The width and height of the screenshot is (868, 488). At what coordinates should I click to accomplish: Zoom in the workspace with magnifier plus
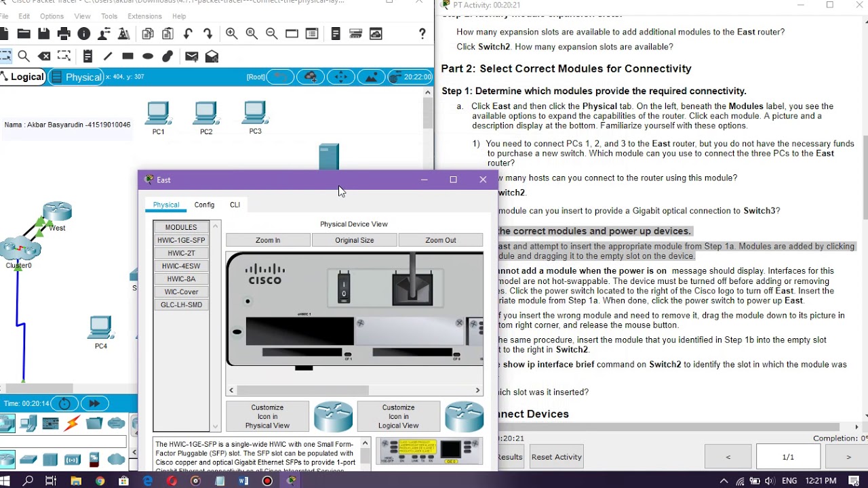[231, 34]
